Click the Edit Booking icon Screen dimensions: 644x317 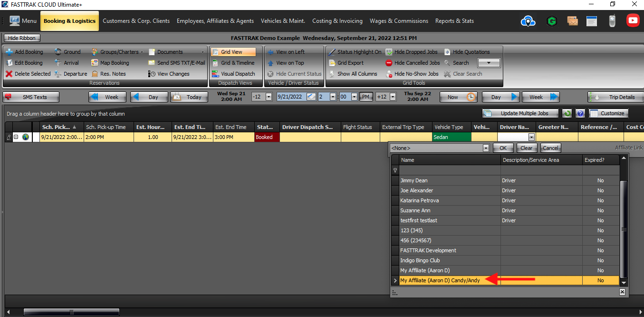click(9, 63)
